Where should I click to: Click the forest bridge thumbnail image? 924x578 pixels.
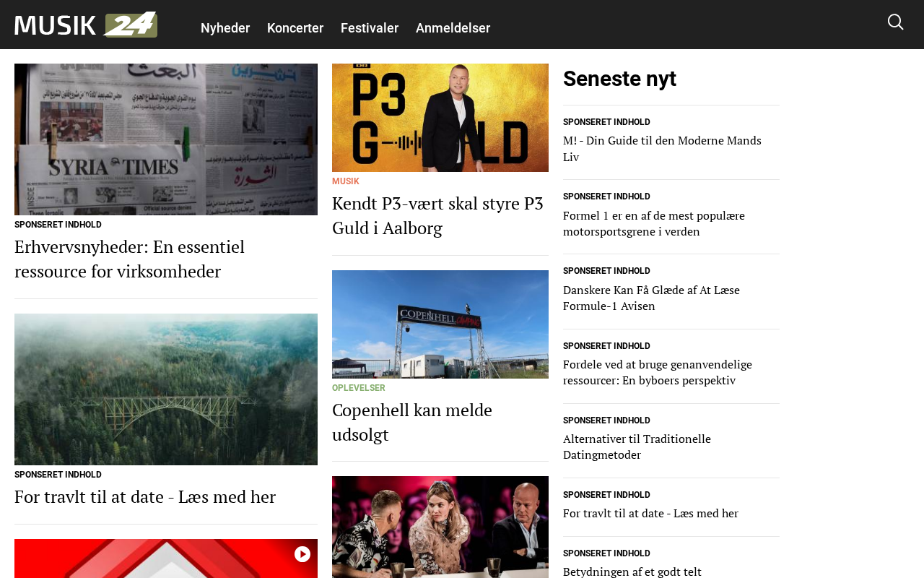click(x=166, y=389)
